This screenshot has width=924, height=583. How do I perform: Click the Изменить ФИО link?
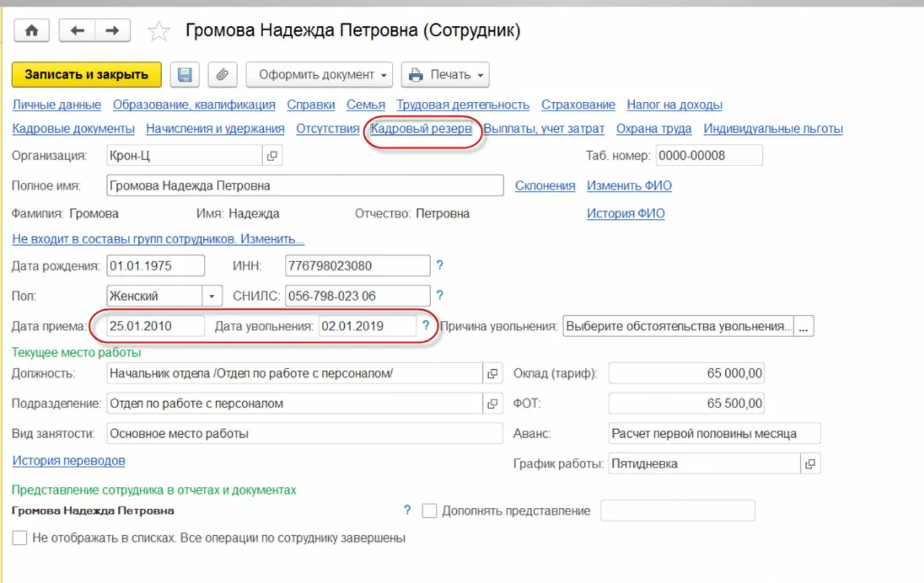629,186
